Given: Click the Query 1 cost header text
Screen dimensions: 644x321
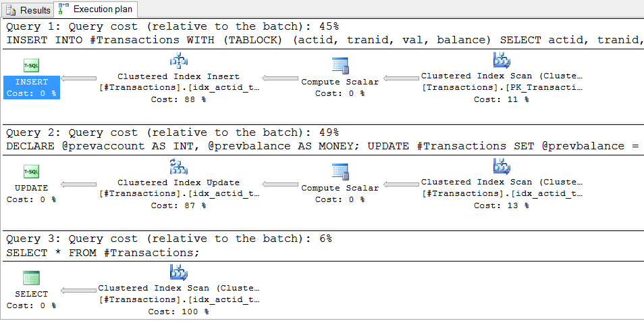Looking at the screenshot, I should [x=172, y=27].
